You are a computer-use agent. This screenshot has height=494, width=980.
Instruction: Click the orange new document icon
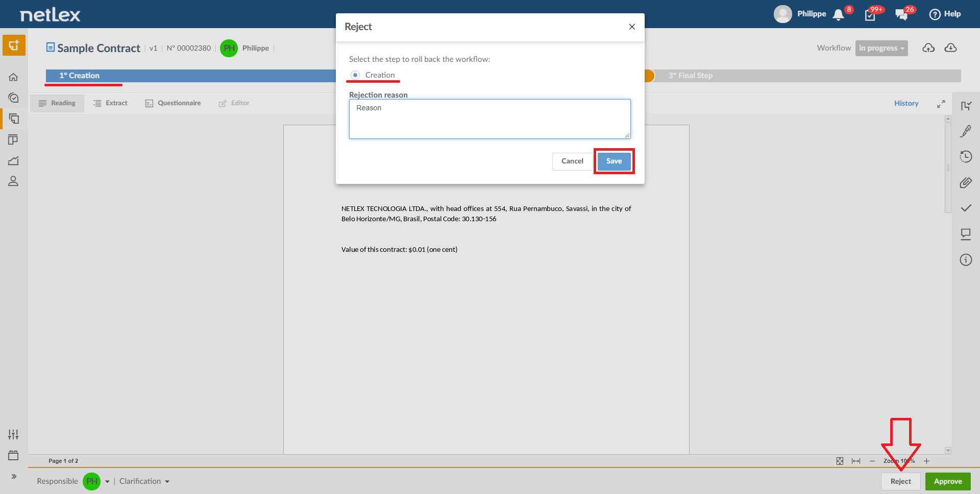pos(14,45)
